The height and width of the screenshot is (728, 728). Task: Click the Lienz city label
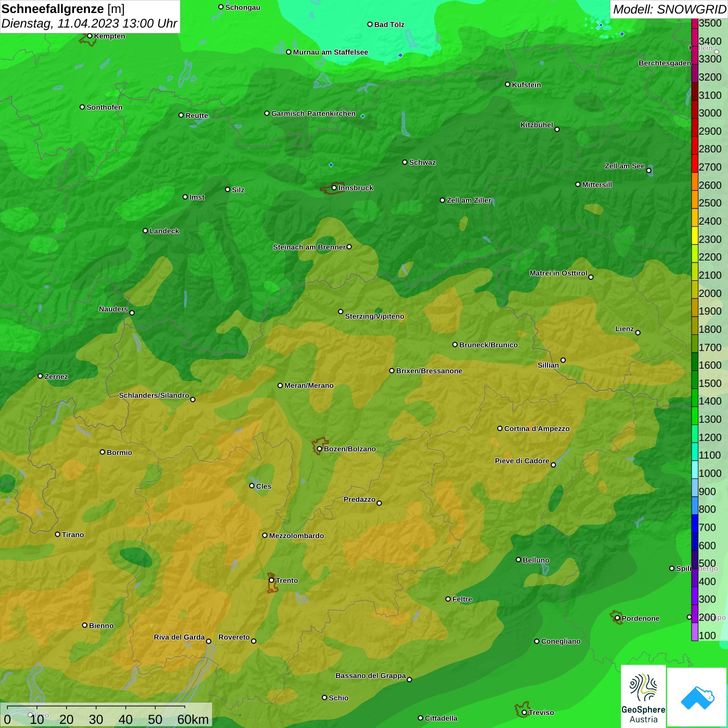[x=625, y=329]
